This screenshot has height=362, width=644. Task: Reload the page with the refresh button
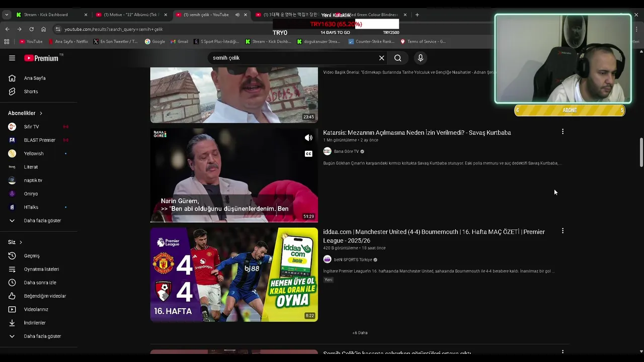click(31, 29)
